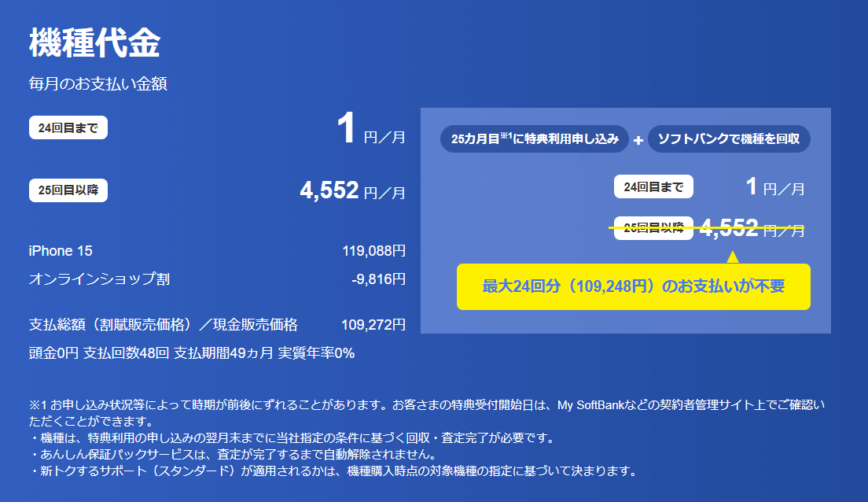Click the iPhone 15 label
This screenshot has width=868, height=502.
[61, 251]
